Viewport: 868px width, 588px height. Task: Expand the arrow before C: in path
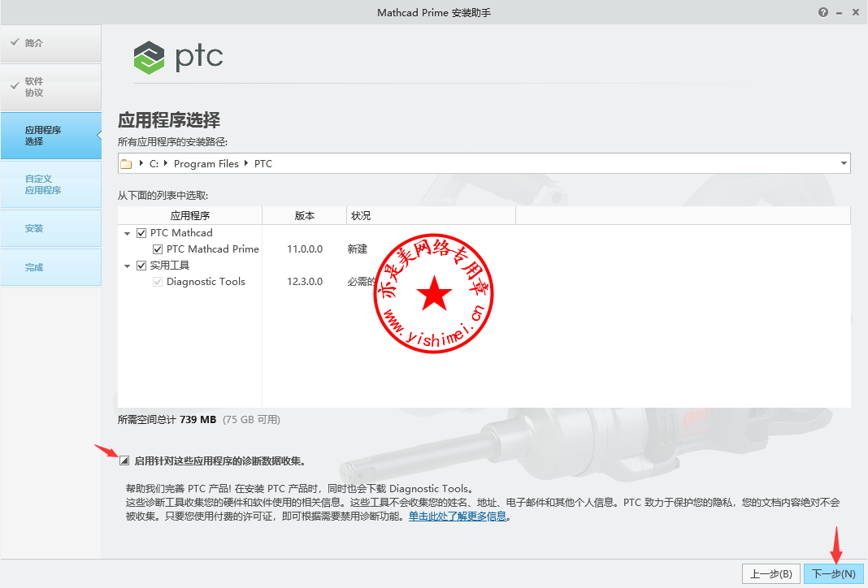(141, 163)
